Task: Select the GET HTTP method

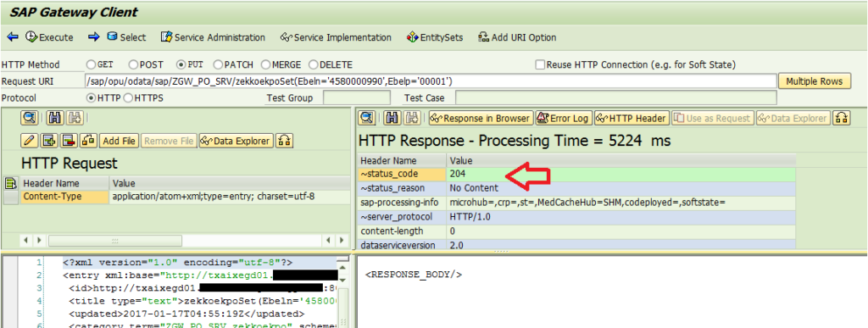Action: tap(92, 64)
